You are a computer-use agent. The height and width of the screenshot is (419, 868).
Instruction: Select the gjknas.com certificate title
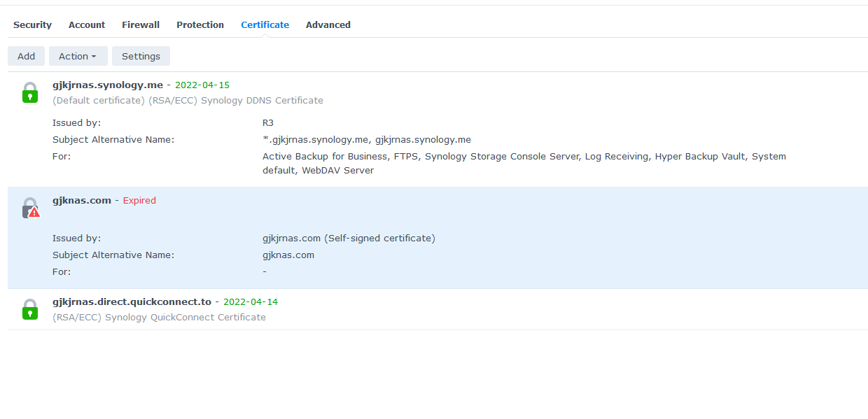coord(82,200)
